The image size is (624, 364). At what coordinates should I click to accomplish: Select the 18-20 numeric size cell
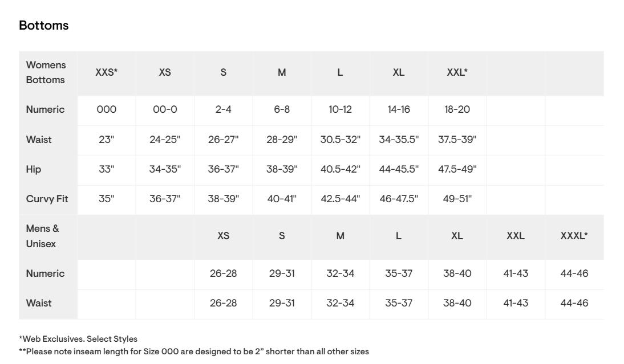pos(457,110)
